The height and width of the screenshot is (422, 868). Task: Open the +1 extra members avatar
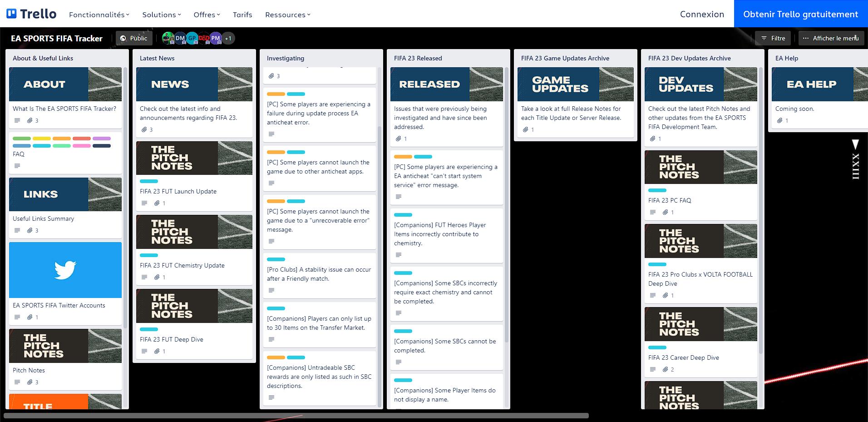(228, 38)
